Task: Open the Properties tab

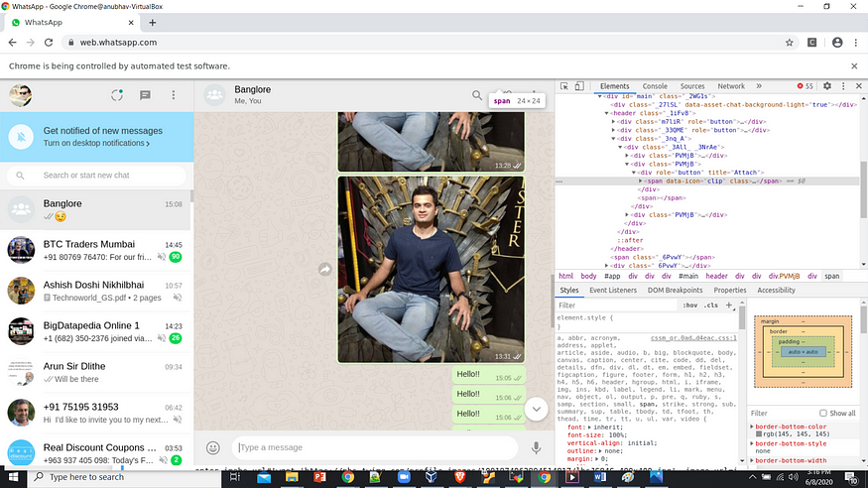Action: point(729,290)
